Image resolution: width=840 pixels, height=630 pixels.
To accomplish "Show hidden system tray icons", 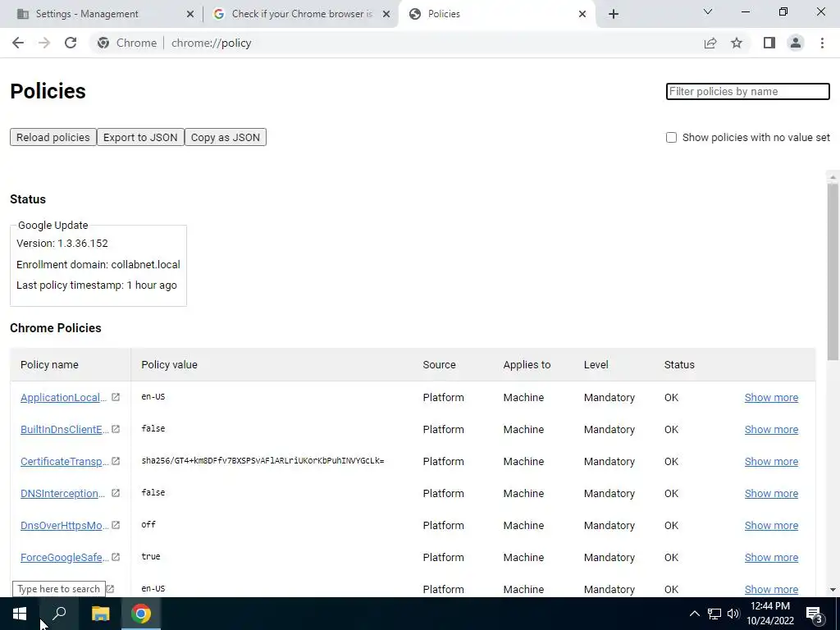I will coord(694,614).
